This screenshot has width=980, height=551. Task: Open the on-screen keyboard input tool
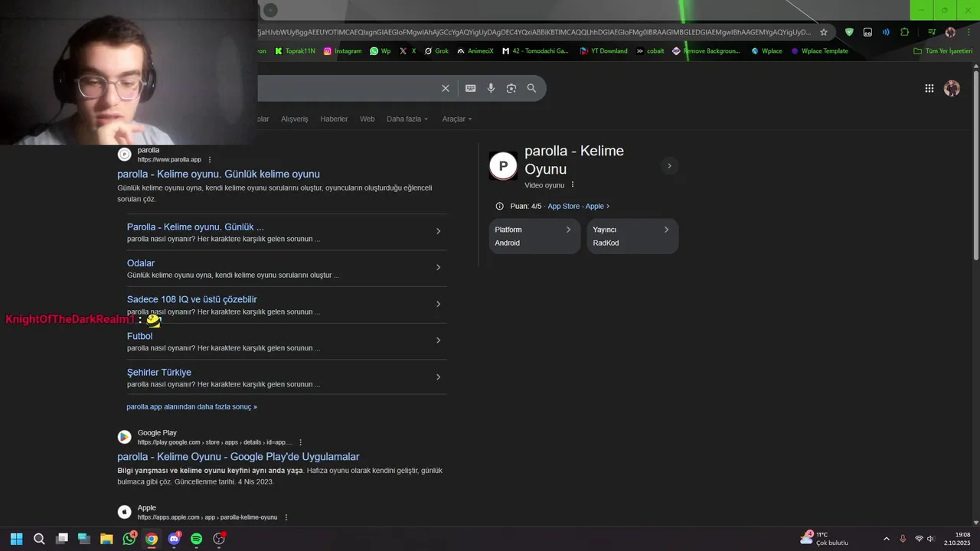tap(471, 88)
